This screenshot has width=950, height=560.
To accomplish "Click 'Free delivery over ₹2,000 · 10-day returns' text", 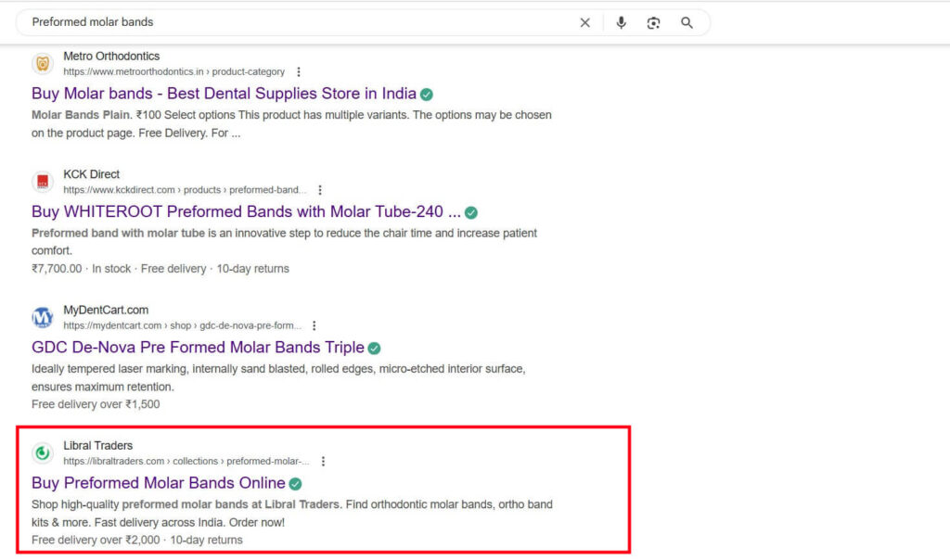I will pyautogui.click(x=137, y=540).
